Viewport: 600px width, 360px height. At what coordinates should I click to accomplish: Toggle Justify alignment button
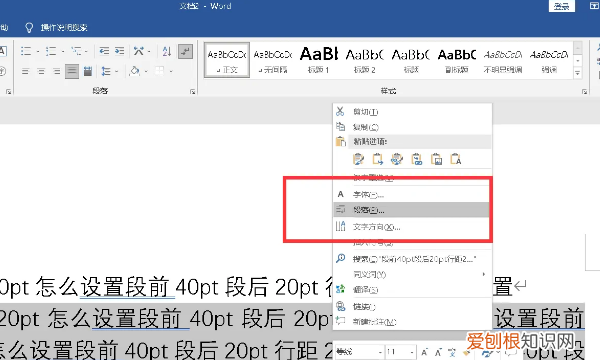72,71
